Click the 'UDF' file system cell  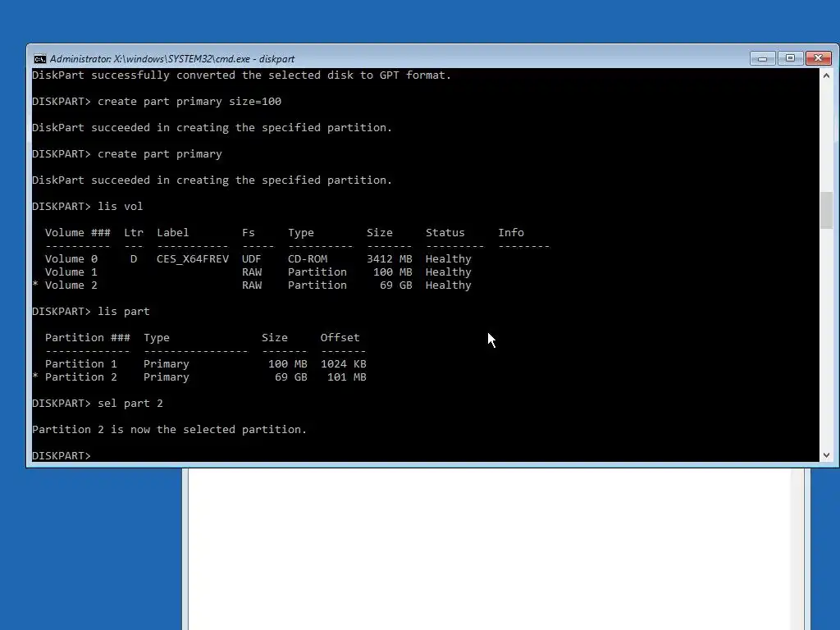[251, 258]
